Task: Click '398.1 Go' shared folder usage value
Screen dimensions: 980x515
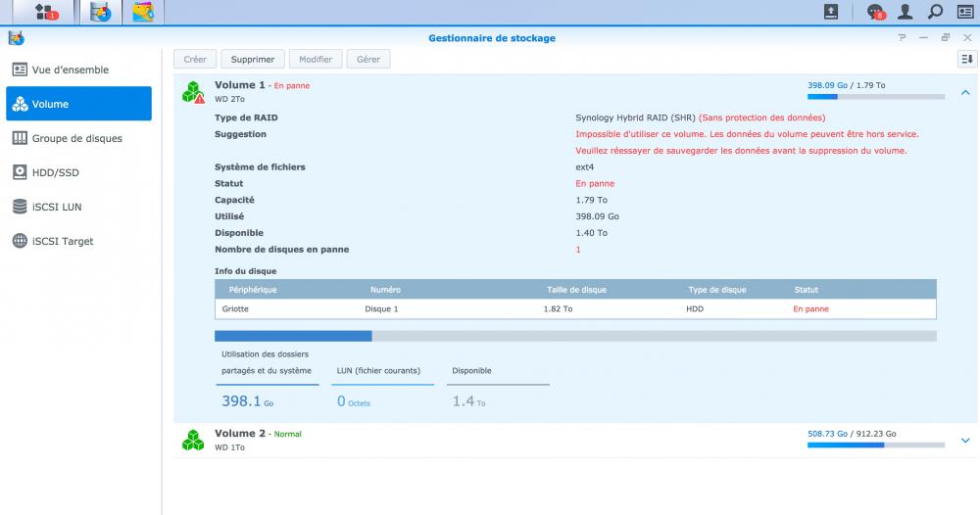Action: (248, 401)
